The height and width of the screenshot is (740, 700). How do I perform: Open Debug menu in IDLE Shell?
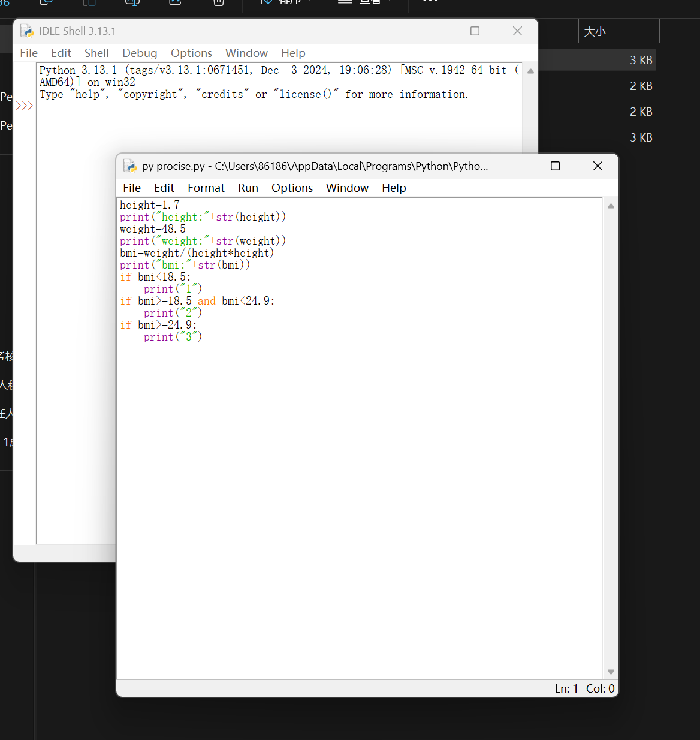tap(140, 53)
